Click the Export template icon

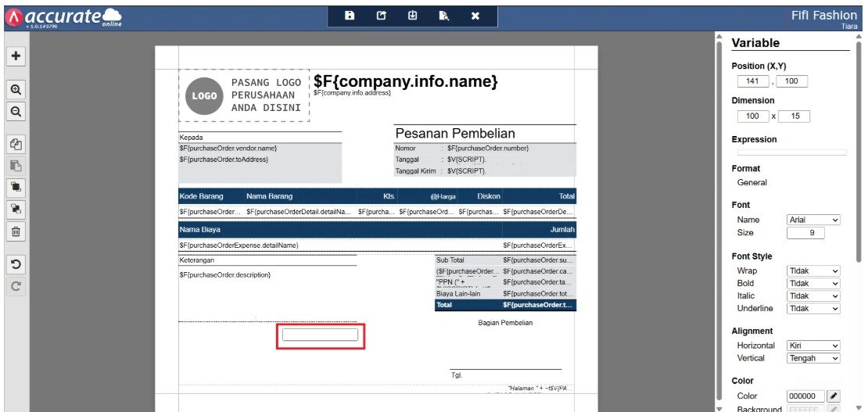[381, 16]
